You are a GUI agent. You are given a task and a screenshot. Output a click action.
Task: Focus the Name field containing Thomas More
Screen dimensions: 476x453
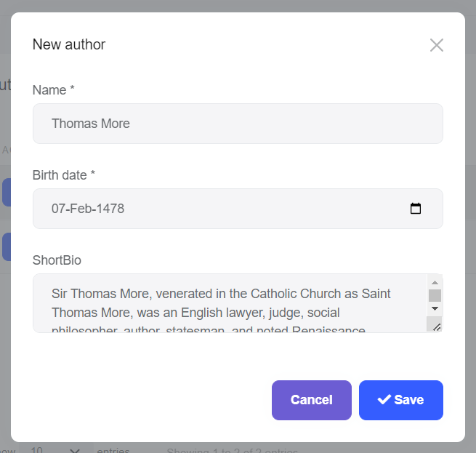pos(238,124)
